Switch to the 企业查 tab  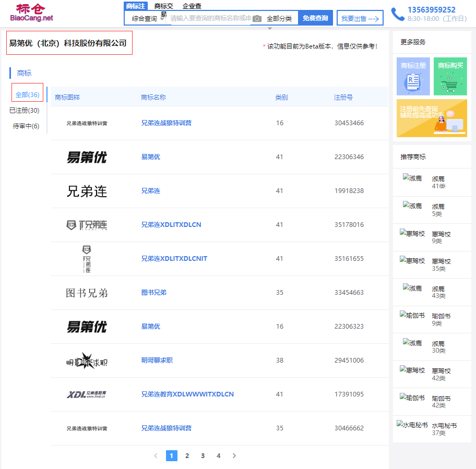(x=192, y=6)
